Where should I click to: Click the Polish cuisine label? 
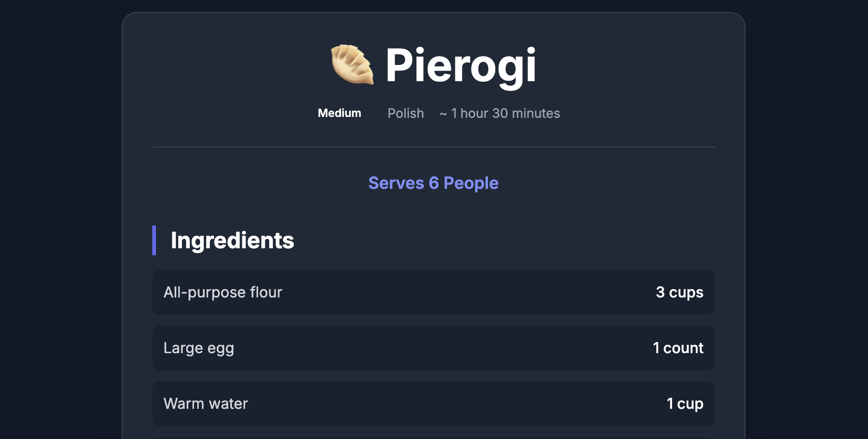point(406,113)
